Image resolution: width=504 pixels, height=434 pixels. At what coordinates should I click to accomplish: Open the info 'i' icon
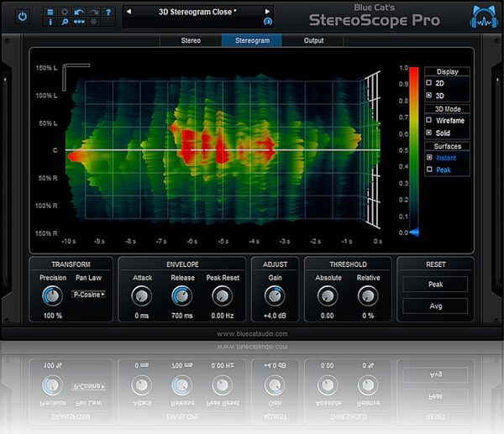coord(50,22)
